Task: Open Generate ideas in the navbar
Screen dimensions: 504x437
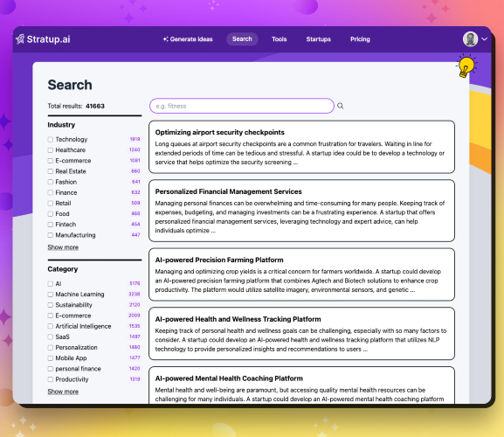Action: 188,39
